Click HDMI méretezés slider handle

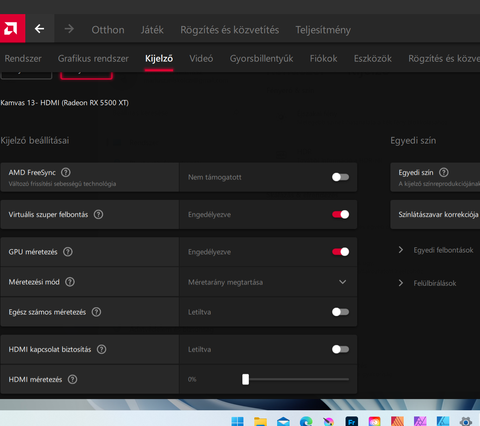(246, 379)
